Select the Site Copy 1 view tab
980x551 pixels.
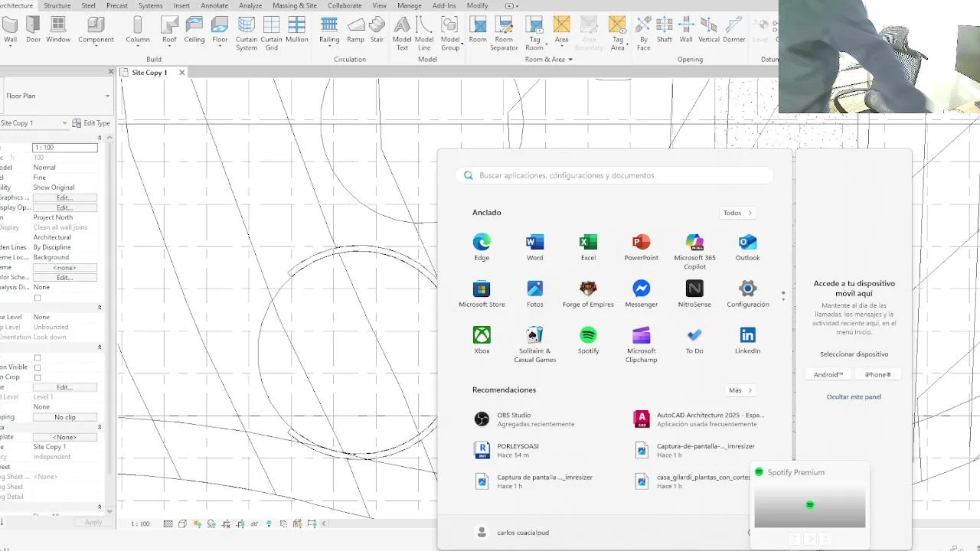point(148,73)
